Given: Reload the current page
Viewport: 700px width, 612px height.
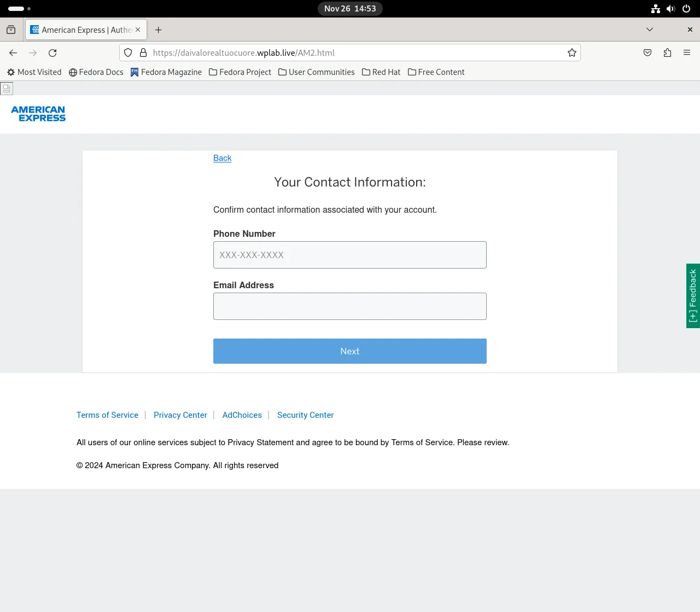Looking at the screenshot, I should pyautogui.click(x=52, y=53).
